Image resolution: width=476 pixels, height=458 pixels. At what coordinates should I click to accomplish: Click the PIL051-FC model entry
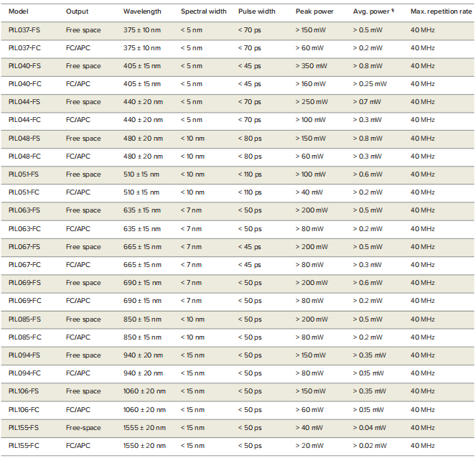click(24, 192)
